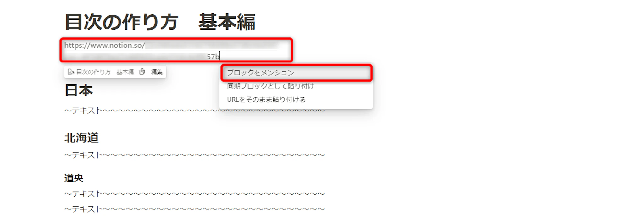Click the blurred URL portion after notion.so/

[x=211, y=45]
